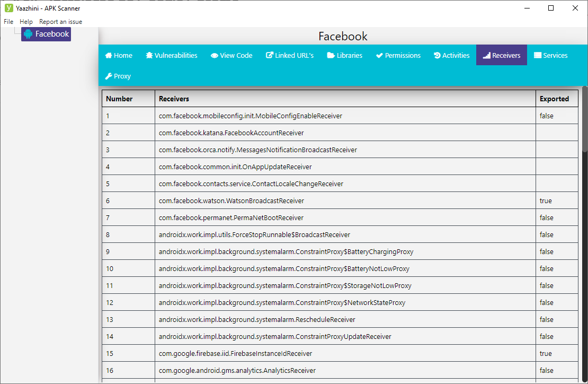This screenshot has width=588, height=384.
Task: Click exported value true for FirebaseInstanceIdReceiver
Action: tap(546, 354)
